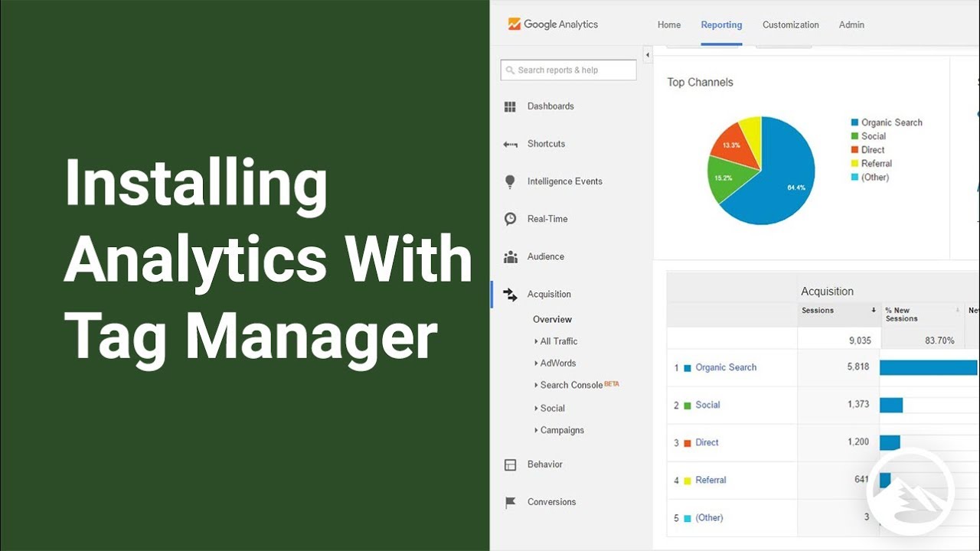Click the 5,818 sessions value
Viewport: 980px width, 551px height.
(x=858, y=367)
